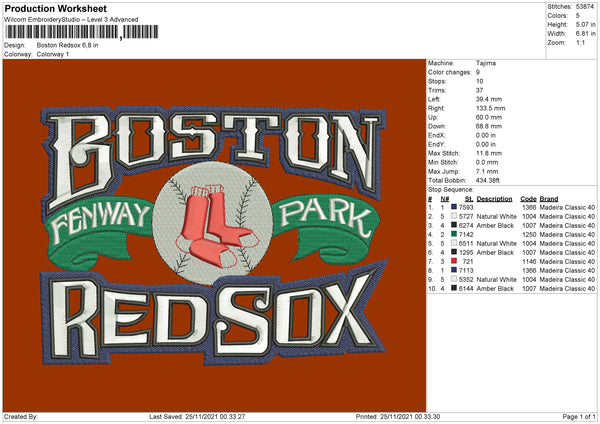Choose the black swatch beside 6144

coord(454,288)
